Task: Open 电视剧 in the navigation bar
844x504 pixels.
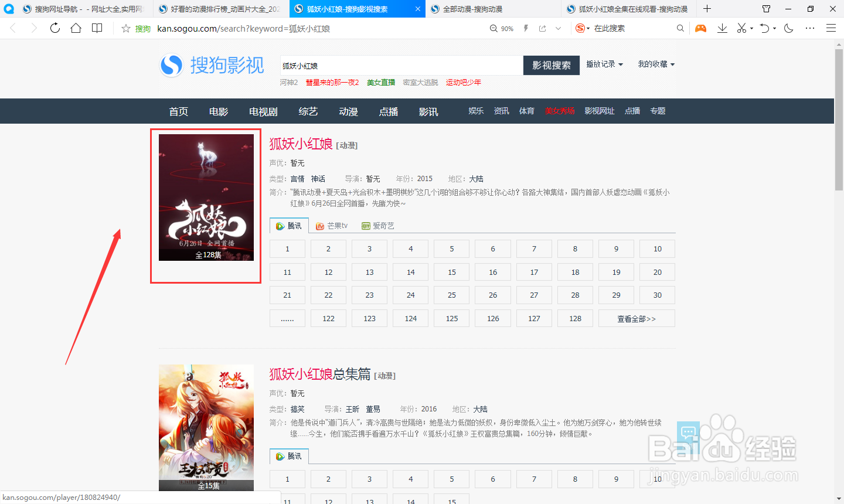Action: click(263, 111)
